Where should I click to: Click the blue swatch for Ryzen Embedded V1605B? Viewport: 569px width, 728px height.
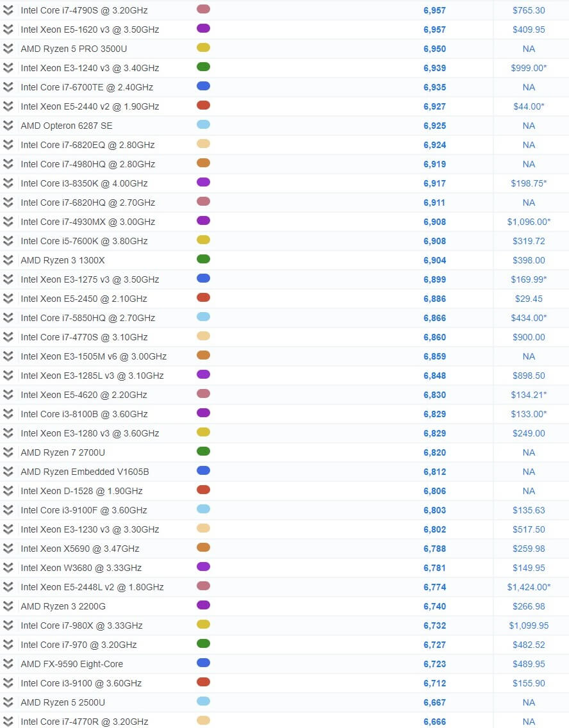tap(203, 471)
